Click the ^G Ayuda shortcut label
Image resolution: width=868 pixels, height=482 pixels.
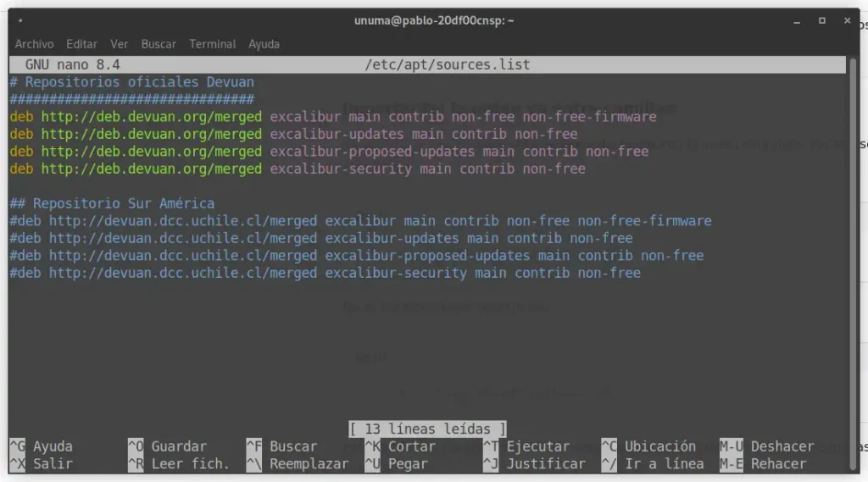point(41,446)
